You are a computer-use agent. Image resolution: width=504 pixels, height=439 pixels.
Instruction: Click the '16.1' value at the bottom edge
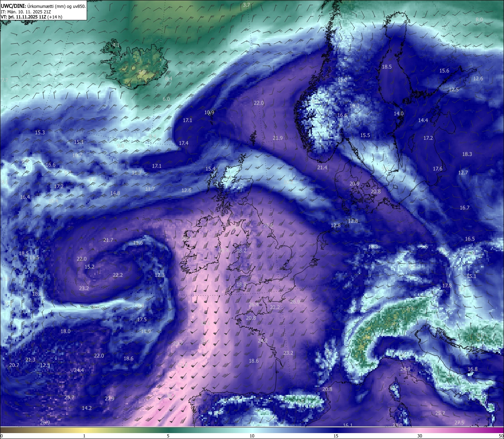tap(348, 425)
